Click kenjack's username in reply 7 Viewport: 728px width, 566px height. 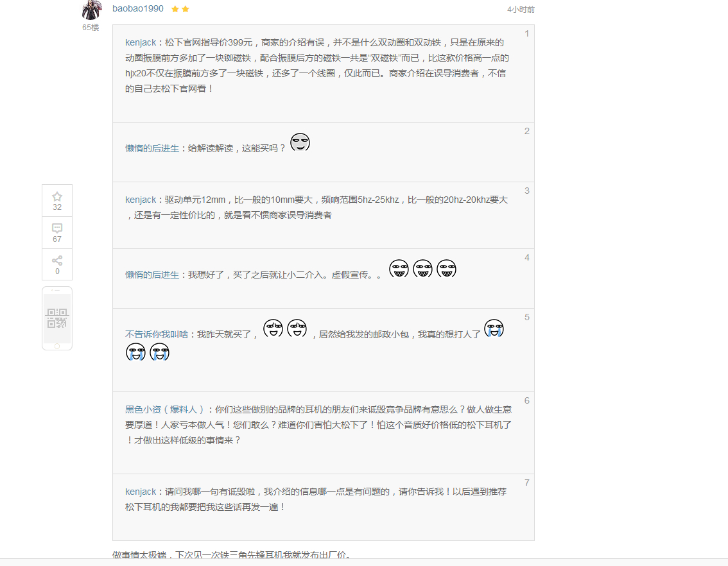click(141, 492)
